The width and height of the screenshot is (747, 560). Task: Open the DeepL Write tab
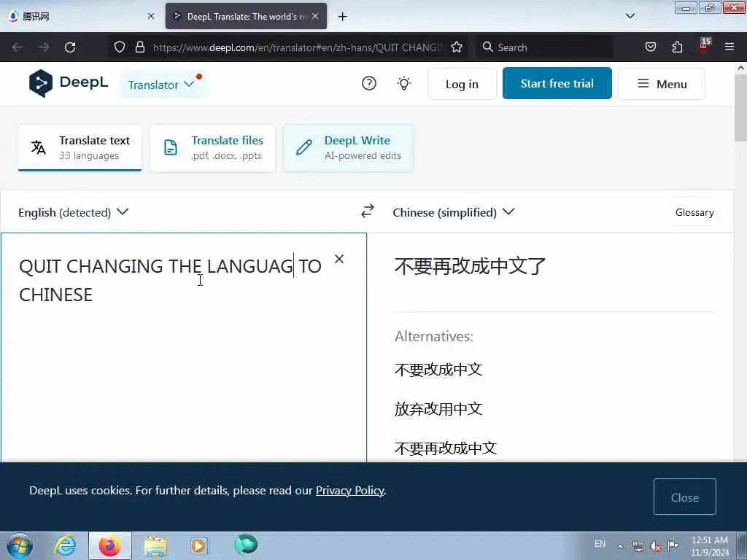coord(348,147)
